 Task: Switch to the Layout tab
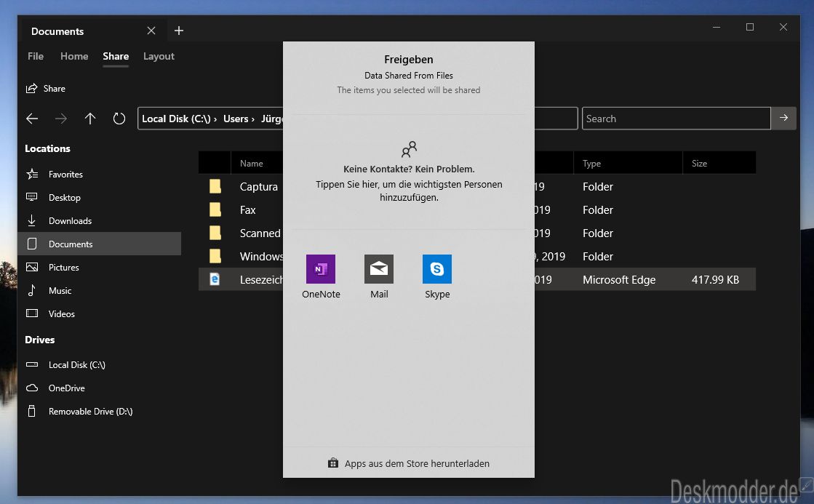[x=159, y=56]
